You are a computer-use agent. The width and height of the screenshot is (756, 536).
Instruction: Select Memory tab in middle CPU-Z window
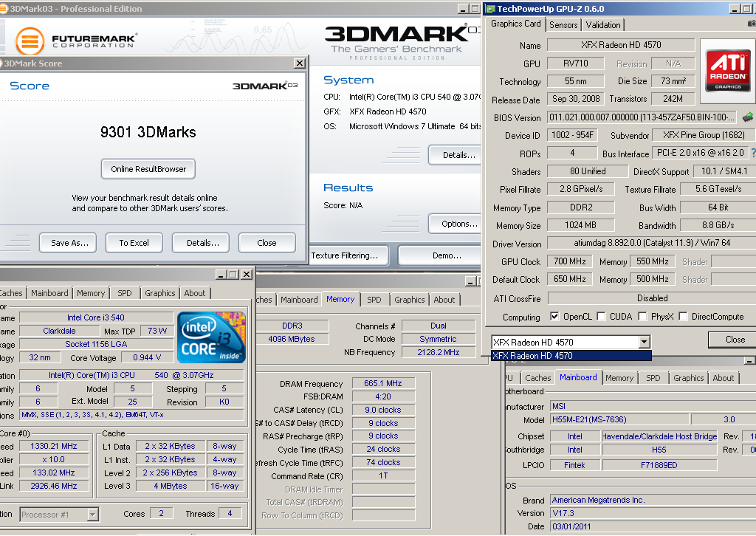tap(340, 299)
